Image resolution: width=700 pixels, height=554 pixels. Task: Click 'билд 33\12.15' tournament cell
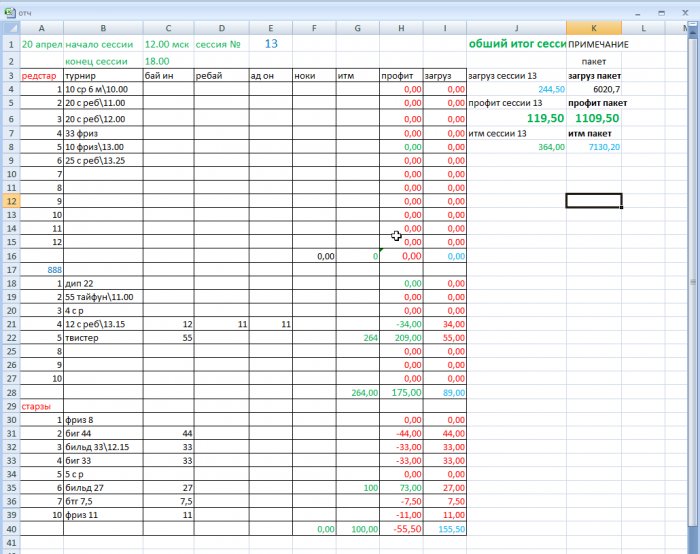pyautogui.click(x=103, y=447)
